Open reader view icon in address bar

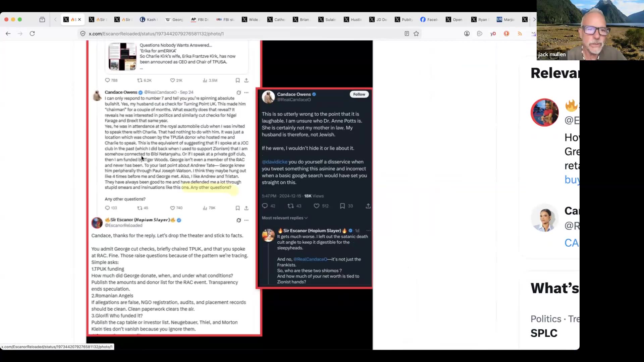407,34
